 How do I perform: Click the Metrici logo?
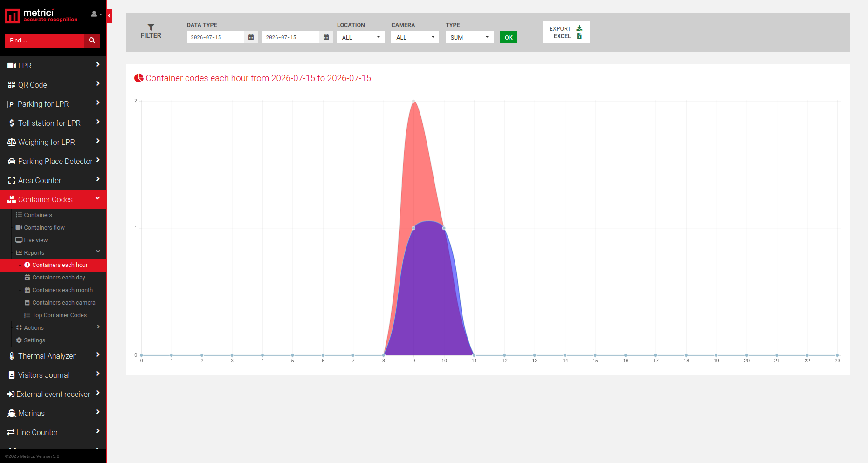[41, 15]
